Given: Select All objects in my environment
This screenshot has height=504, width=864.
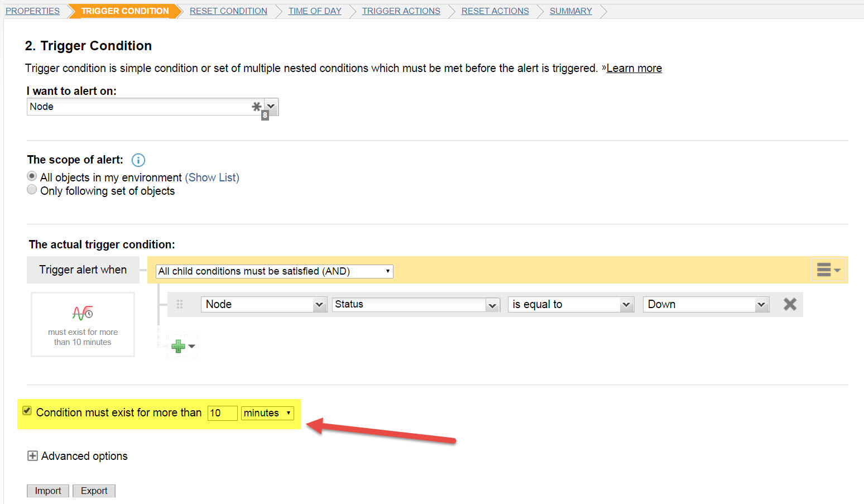Looking at the screenshot, I should pyautogui.click(x=32, y=176).
